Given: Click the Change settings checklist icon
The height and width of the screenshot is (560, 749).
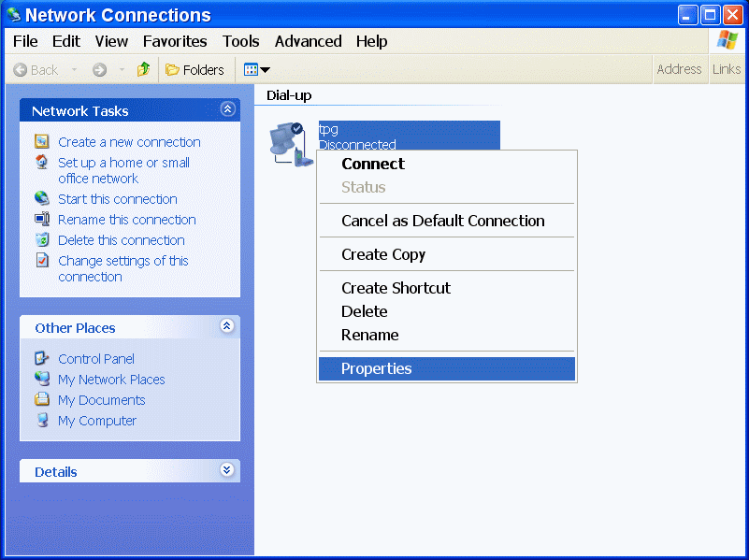Looking at the screenshot, I should coord(42,260).
